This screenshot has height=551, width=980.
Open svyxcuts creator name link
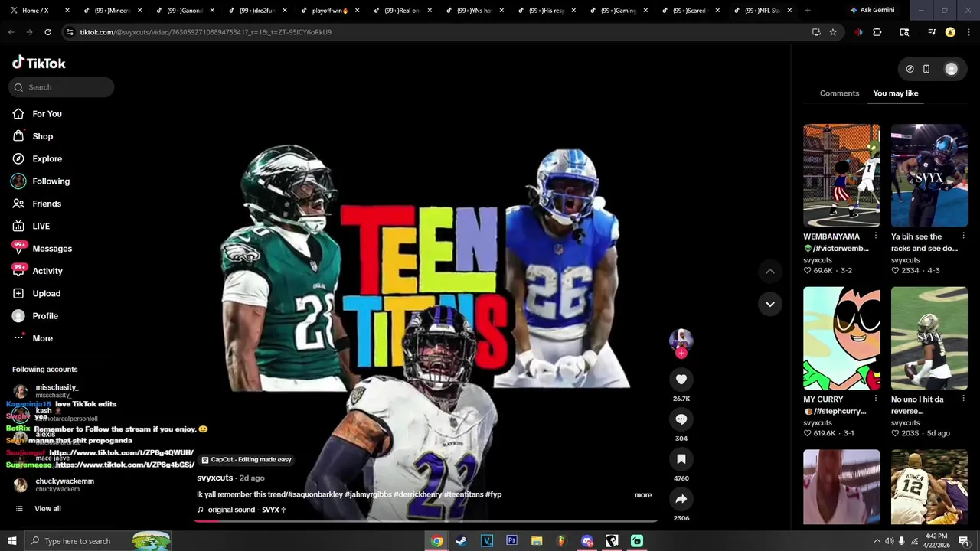point(214,478)
